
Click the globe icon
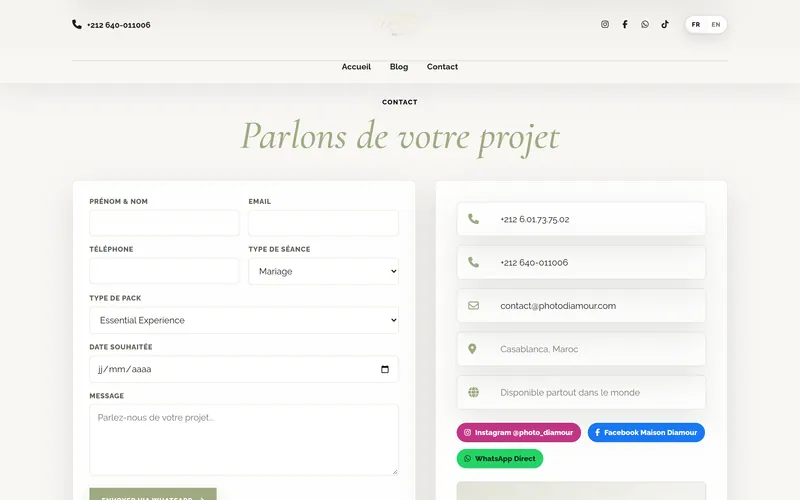[473, 392]
